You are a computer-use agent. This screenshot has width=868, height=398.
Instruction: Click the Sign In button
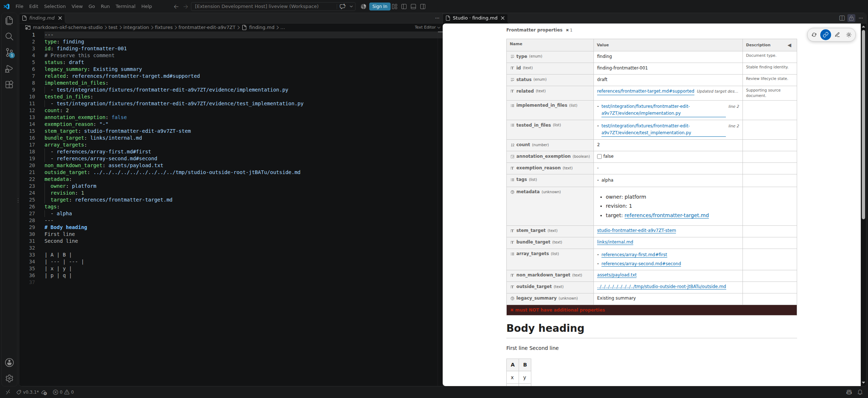pos(379,6)
